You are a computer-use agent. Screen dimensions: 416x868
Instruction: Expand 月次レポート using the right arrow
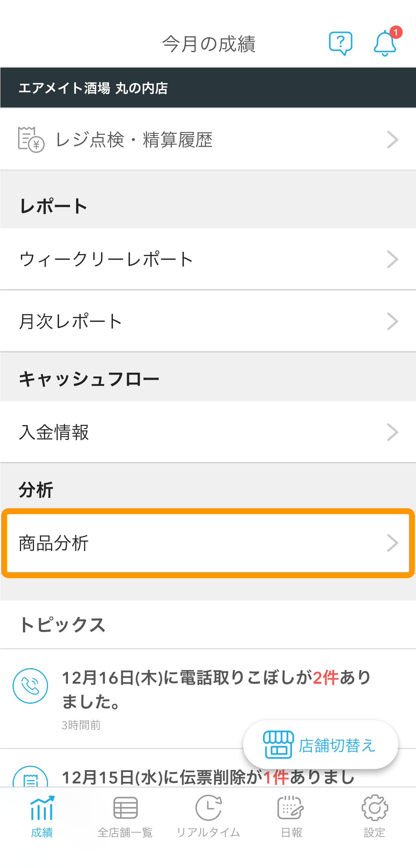[393, 321]
